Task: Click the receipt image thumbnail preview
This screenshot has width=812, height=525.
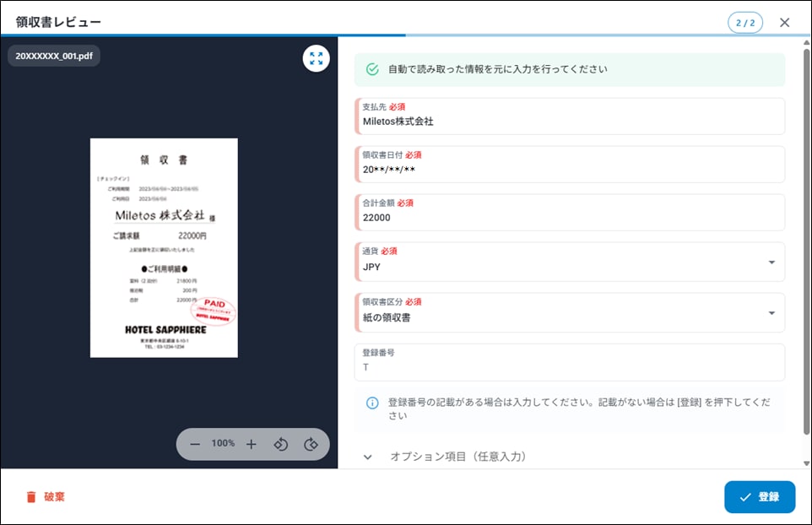Action: pyautogui.click(x=164, y=247)
